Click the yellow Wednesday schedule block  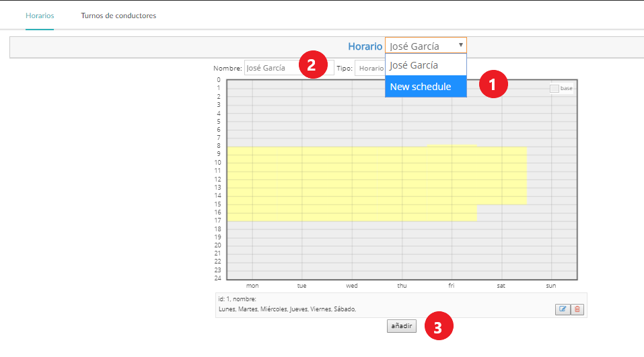(x=352, y=183)
